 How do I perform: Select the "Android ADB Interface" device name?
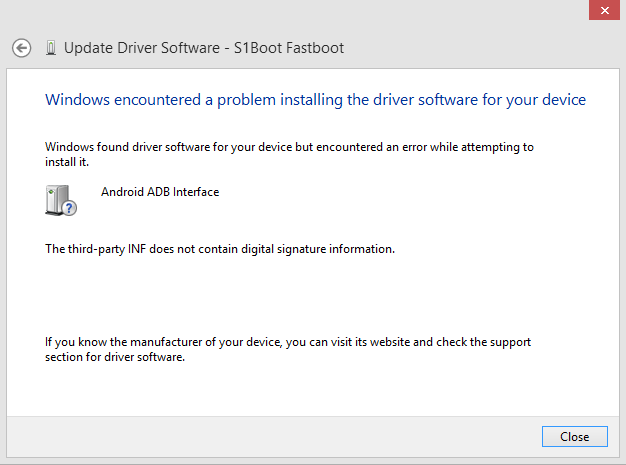tap(160, 192)
